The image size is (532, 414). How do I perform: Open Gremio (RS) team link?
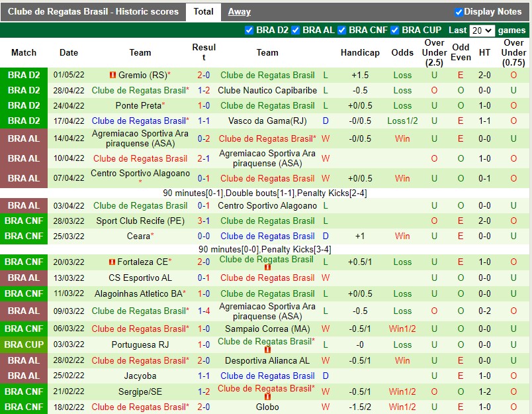point(143,75)
